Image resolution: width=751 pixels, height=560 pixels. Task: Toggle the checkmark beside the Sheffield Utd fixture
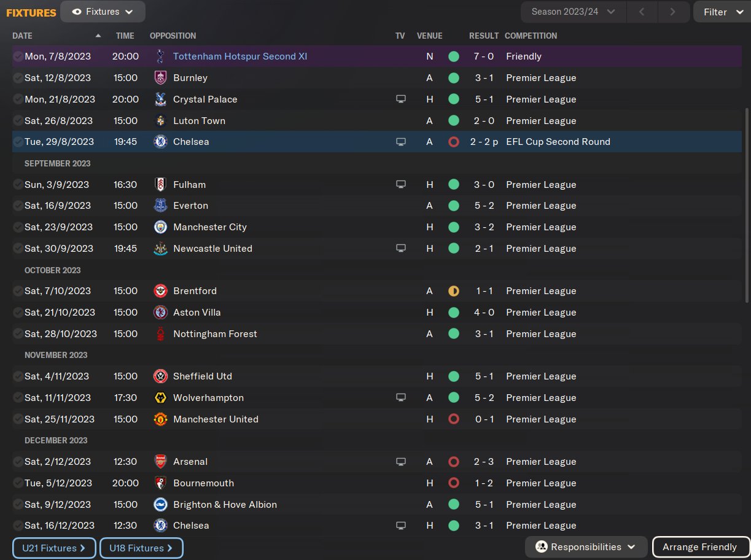coord(18,376)
